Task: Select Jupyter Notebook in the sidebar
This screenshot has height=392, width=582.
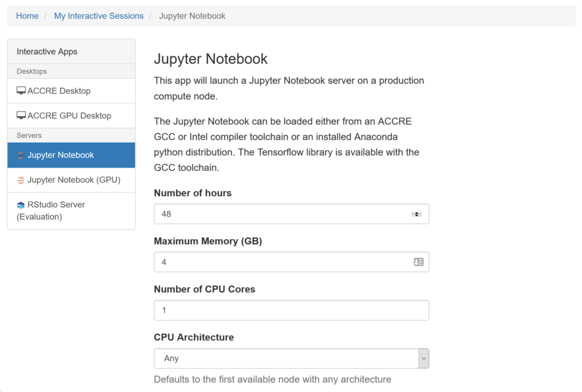Action: (71, 155)
